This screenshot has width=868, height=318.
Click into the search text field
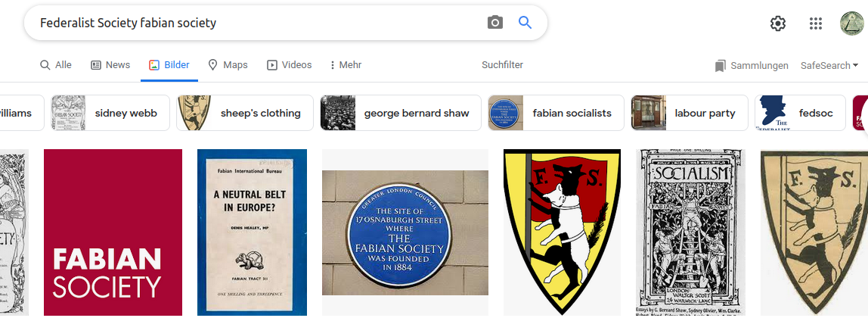point(250,23)
